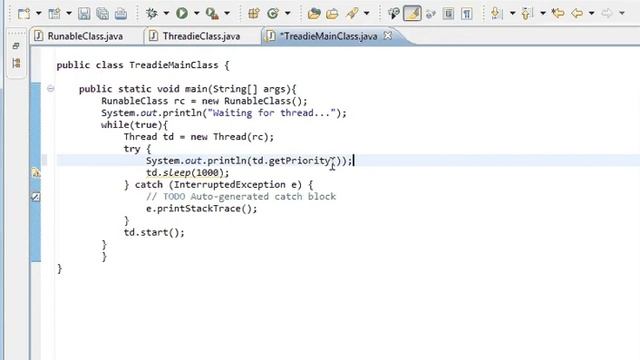This screenshot has width=640, height=360.
Task: Toggle the icon right of Mark Occurrences
Action: tap(430, 13)
